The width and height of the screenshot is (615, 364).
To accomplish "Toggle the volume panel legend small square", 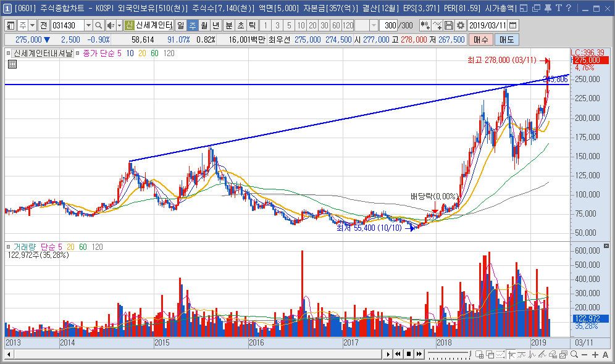I will [8, 247].
